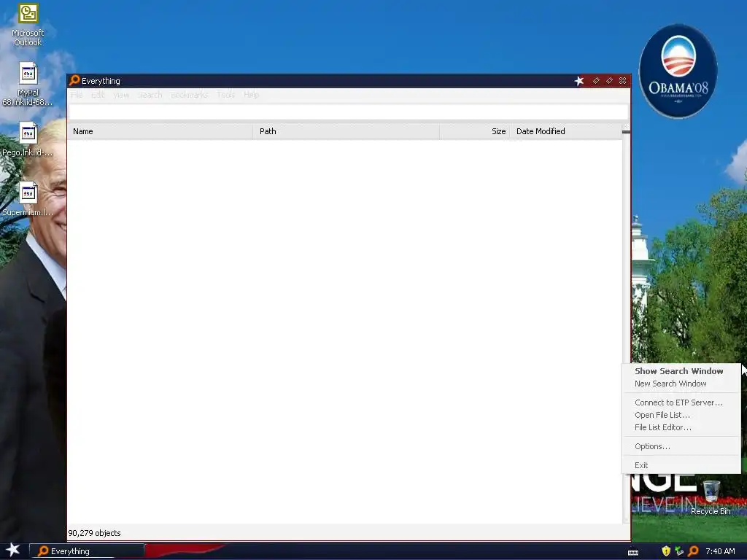Open File List Editor... from menu
This screenshot has height=560, width=747.
pyautogui.click(x=662, y=427)
